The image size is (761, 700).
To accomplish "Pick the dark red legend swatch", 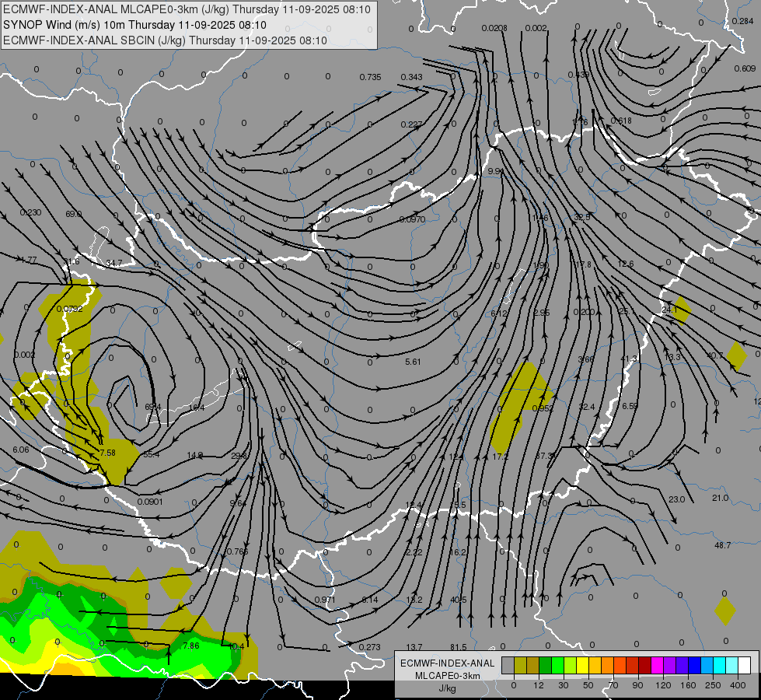I will tap(644, 666).
